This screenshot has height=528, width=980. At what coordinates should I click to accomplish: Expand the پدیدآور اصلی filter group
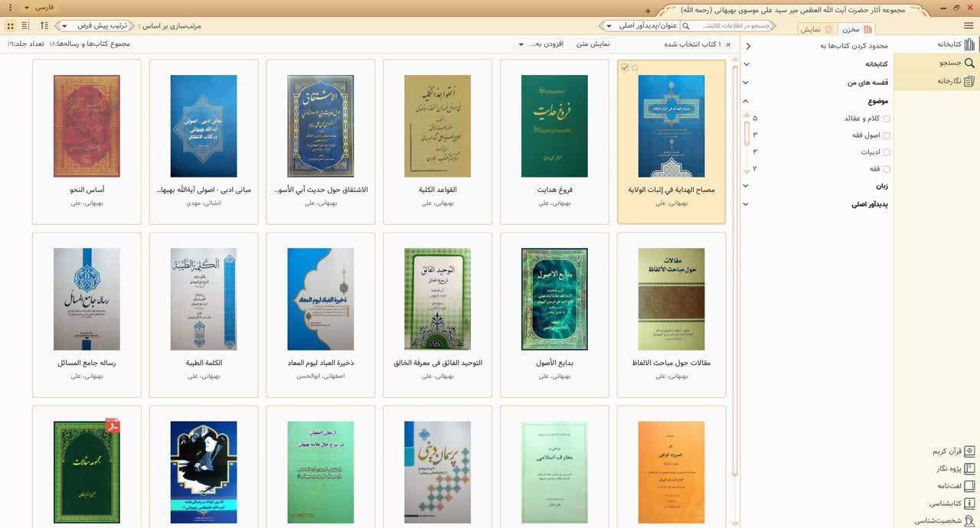[x=746, y=204]
